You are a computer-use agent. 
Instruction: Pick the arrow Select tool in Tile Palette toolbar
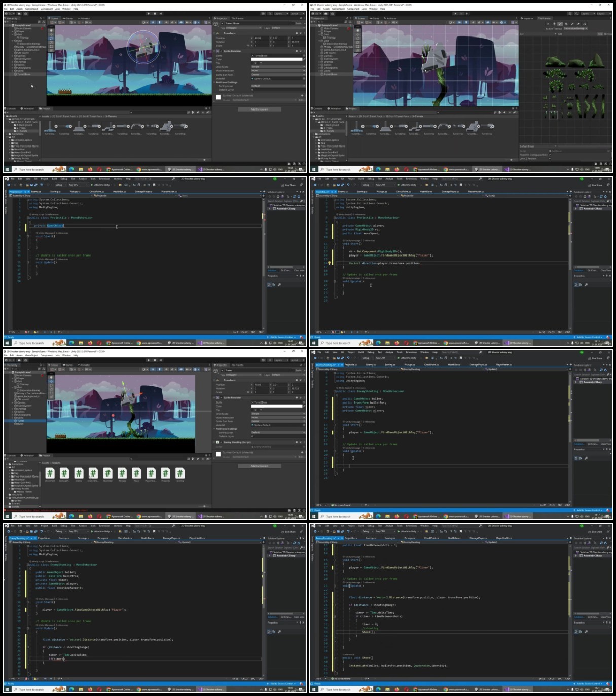(548, 24)
